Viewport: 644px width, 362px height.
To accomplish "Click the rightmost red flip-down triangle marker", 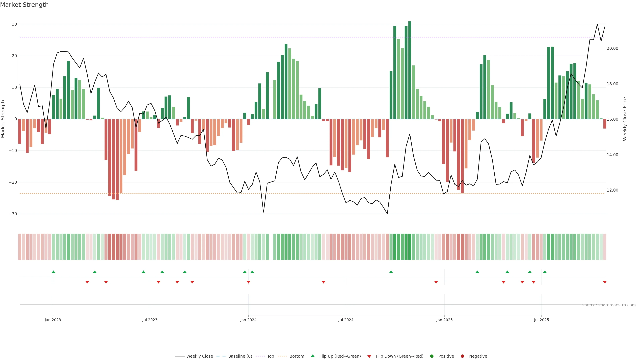I will click(x=604, y=282).
